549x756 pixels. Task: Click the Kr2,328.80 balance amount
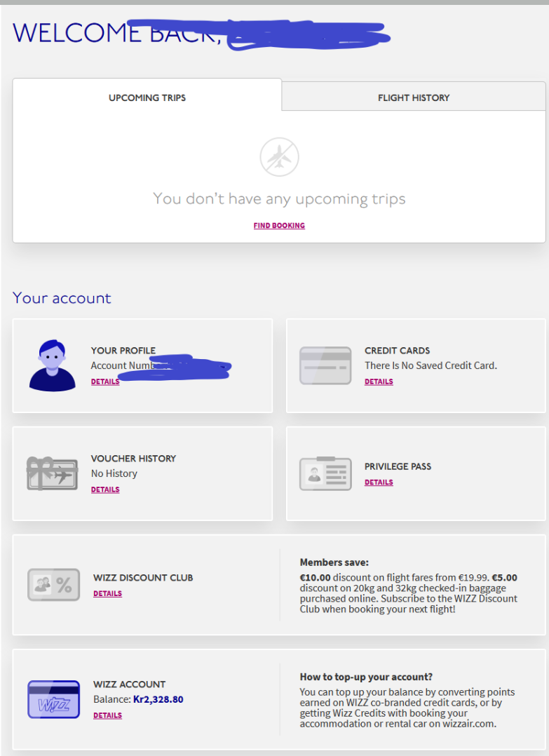pos(158,699)
